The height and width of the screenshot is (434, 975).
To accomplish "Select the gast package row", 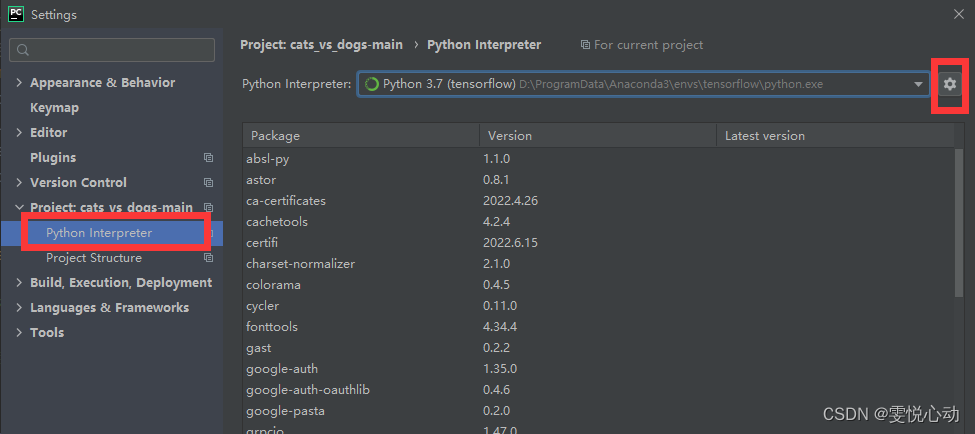I will [x=598, y=348].
